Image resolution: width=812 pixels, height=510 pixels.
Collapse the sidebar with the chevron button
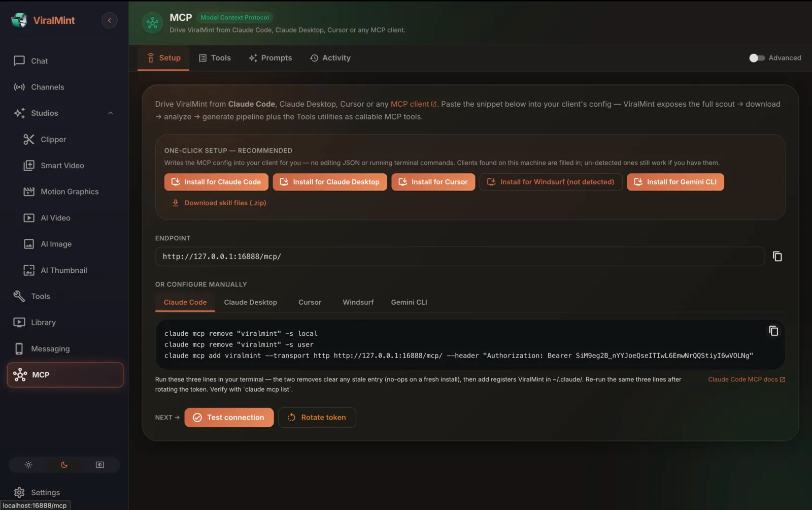pyautogui.click(x=109, y=20)
